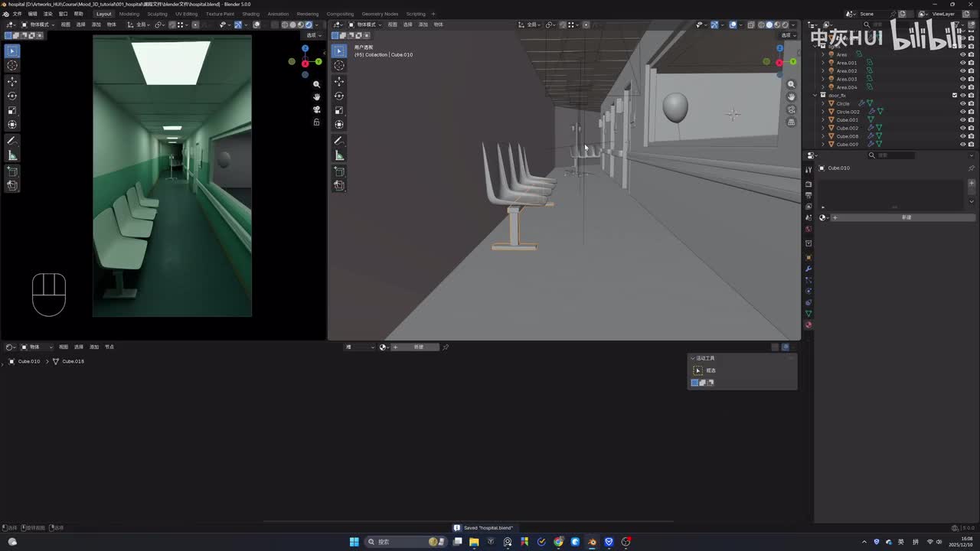Click the Cube.010 breadcrumb in node editor
Image resolution: width=980 pixels, height=551 pixels.
click(24, 361)
